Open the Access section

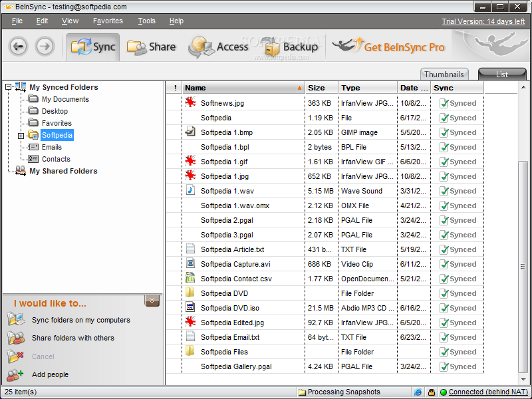218,47
